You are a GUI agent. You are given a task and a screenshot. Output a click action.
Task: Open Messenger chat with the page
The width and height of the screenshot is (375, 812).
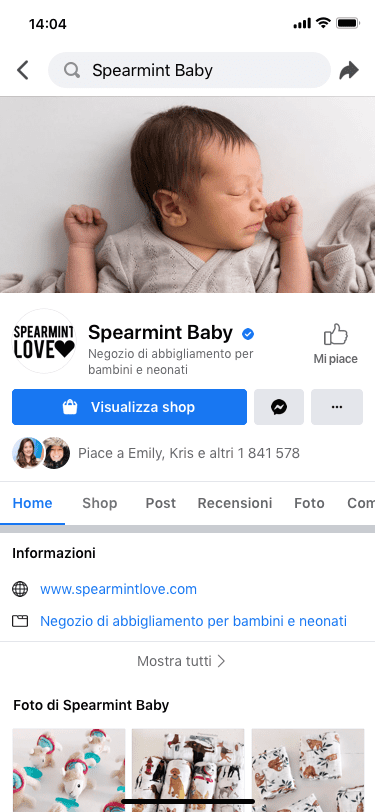279,407
